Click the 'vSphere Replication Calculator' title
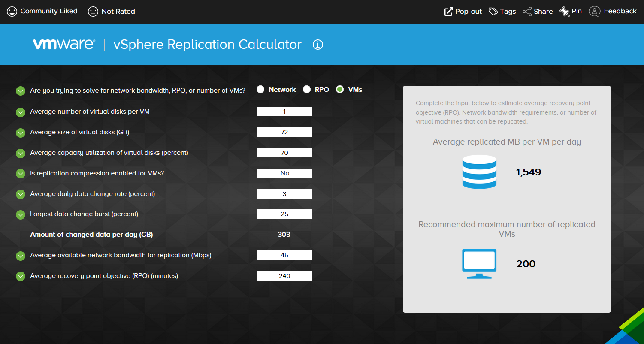This screenshot has height=344, width=644. 207,45
